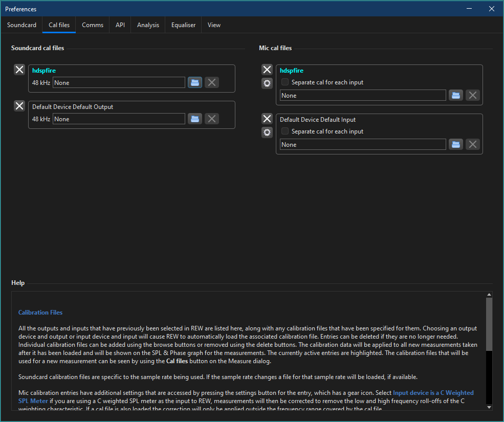Delete the Default Device Default Input mic entry

click(267, 119)
